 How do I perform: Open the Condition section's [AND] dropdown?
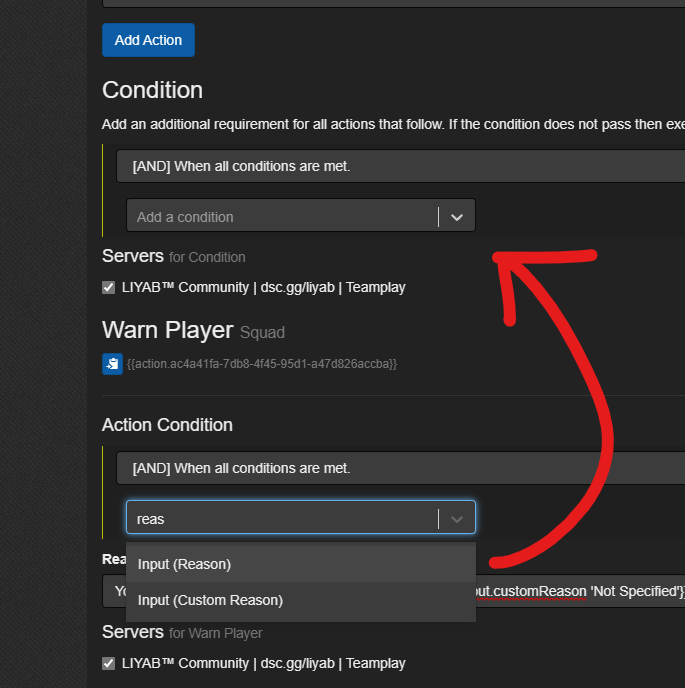pos(400,166)
